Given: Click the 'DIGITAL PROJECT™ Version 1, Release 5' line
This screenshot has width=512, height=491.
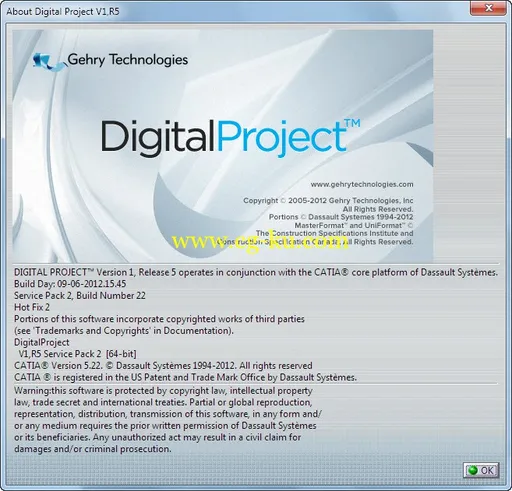Looking at the screenshot, I should [256, 272].
